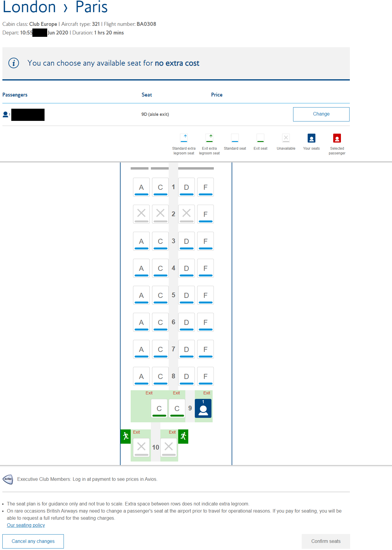Image resolution: width=392 pixels, height=550 pixels.
Task: Click the Standard extra legroom seat legend icon
Action: 184,138
